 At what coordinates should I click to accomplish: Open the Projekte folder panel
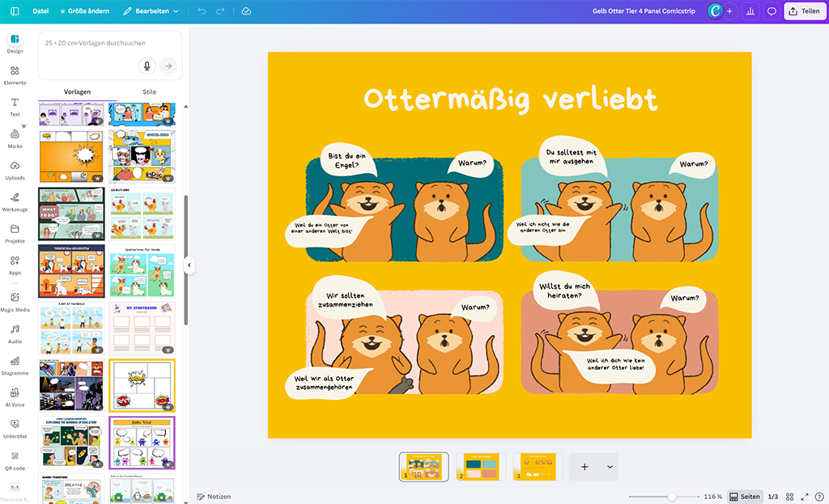[x=15, y=234]
